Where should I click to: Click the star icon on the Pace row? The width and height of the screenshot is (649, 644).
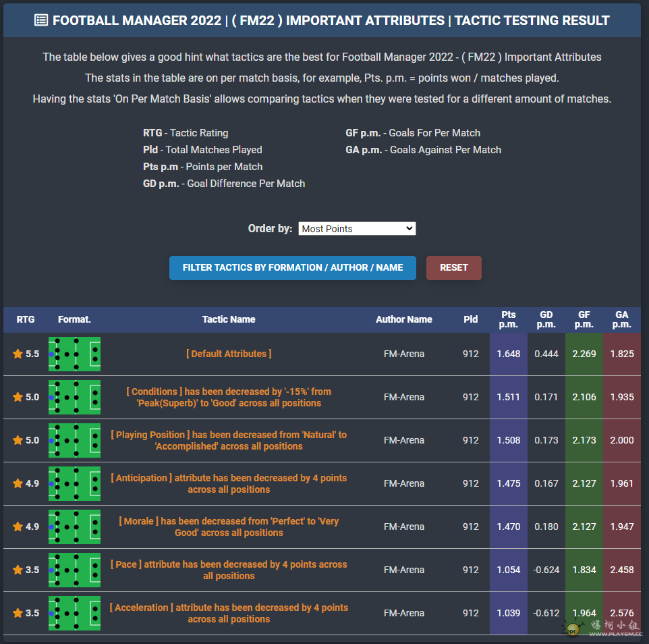[x=18, y=570]
